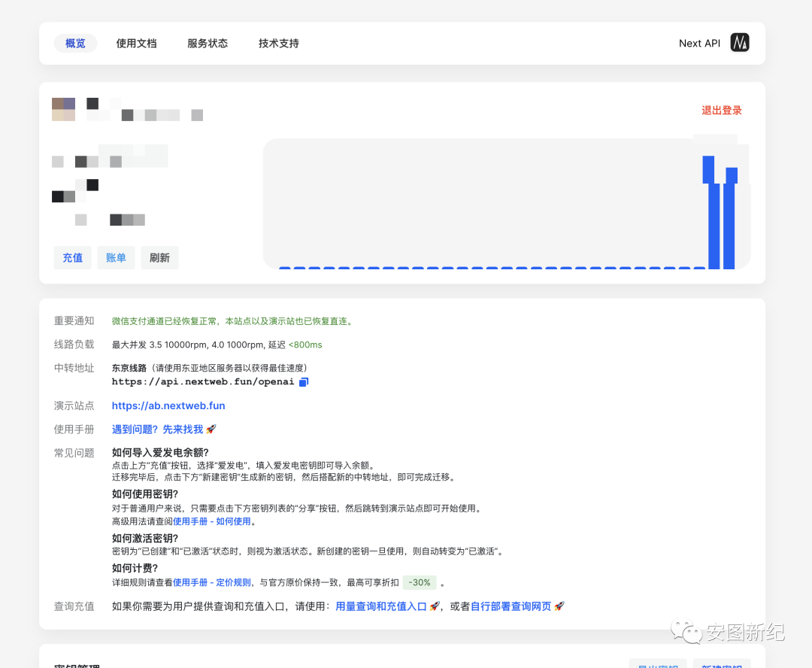Switch to the 概览 tab

tap(75, 44)
